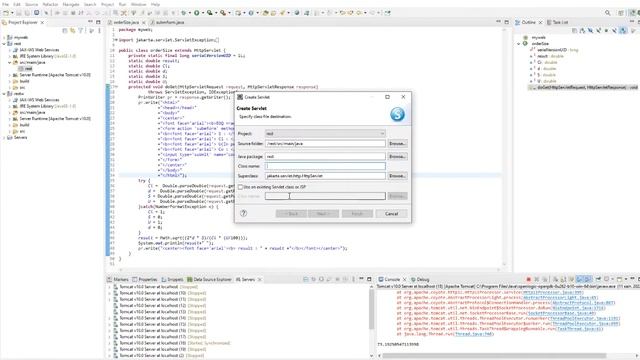Click Hide Static Members icon in Outline toolbar
The height and width of the screenshot is (360, 640).
(x=599, y=31)
